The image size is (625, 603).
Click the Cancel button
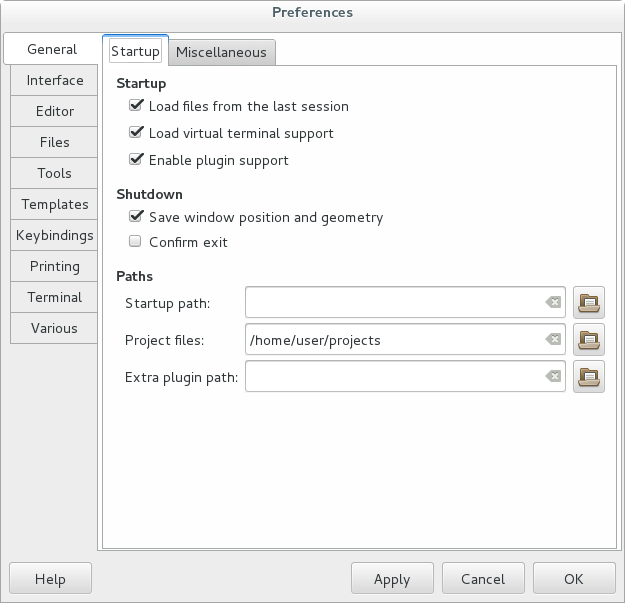click(482, 579)
